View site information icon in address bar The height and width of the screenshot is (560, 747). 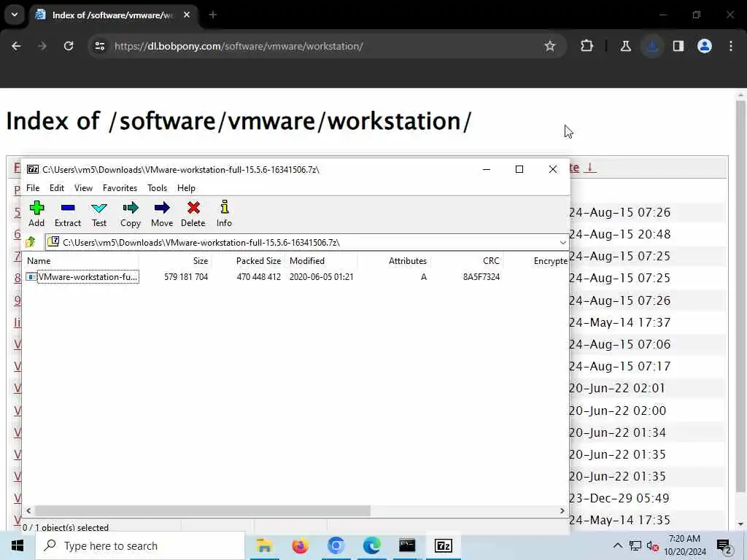coord(99,46)
